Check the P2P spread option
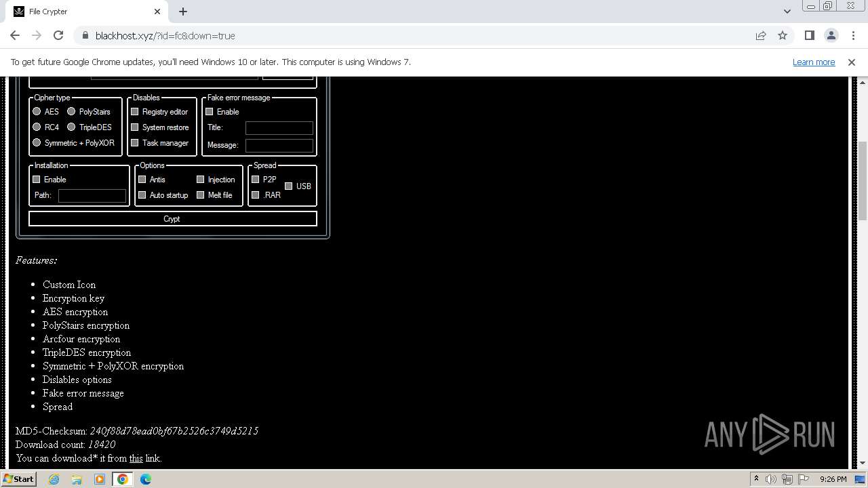Screen dimensions: 868x488 255,179
